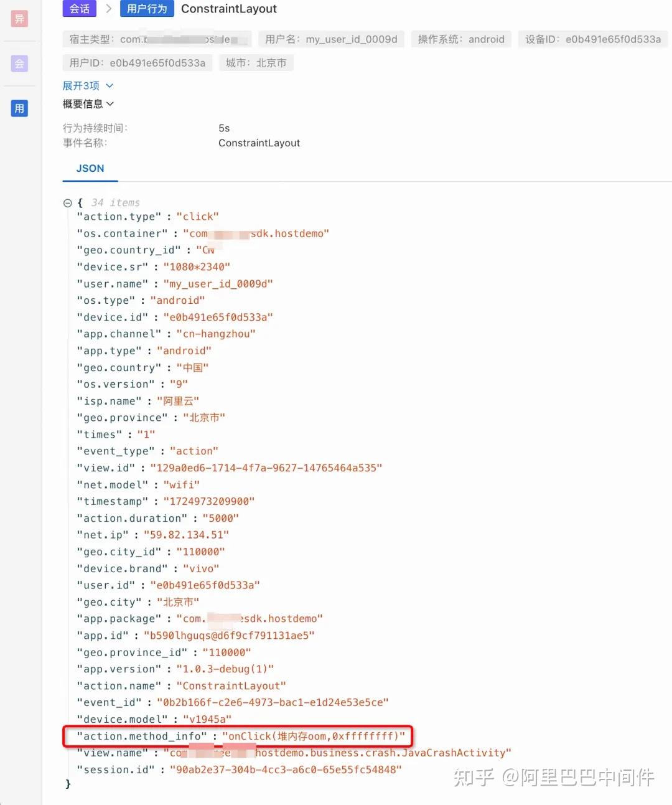Screen dimensions: 672x805
Task: Click the purple 会 sidebar icon
Action: (x=19, y=64)
